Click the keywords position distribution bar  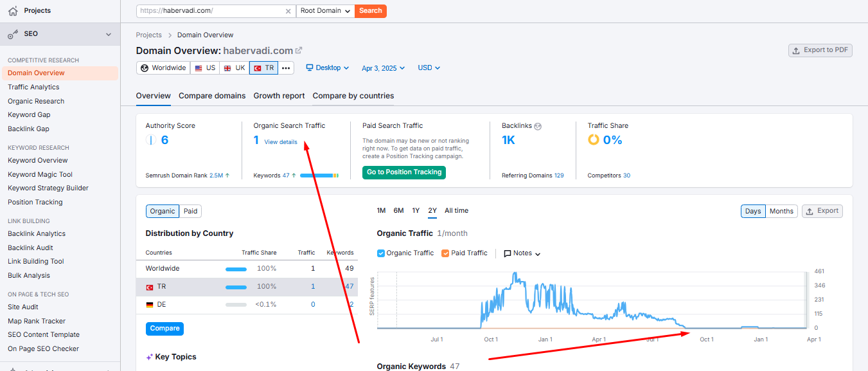pos(319,176)
